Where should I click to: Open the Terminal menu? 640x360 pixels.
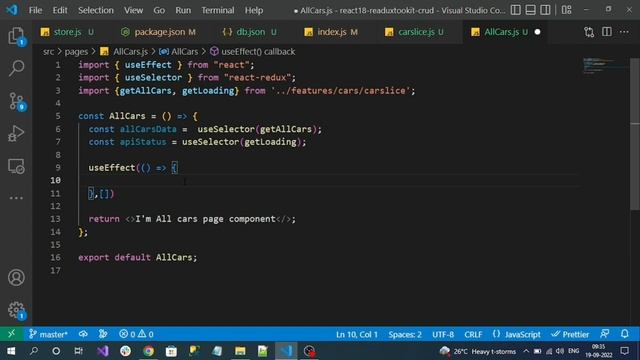point(218,10)
